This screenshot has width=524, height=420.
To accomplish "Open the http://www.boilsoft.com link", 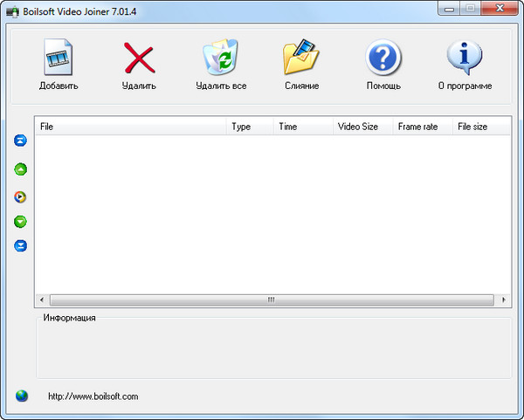I will pyautogui.click(x=93, y=396).
